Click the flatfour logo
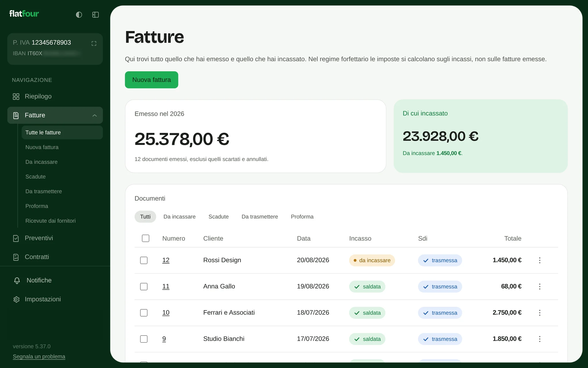588x368 pixels. pyautogui.click(x=24, y=14)
